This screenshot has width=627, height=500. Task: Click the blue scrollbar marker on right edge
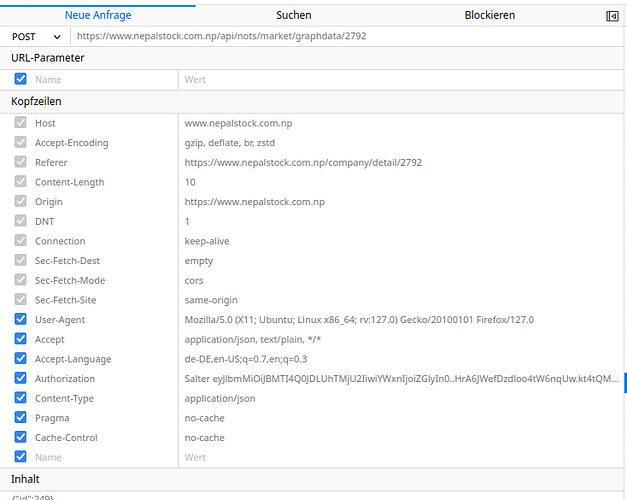pyautogui.click(x=624, y=381)
